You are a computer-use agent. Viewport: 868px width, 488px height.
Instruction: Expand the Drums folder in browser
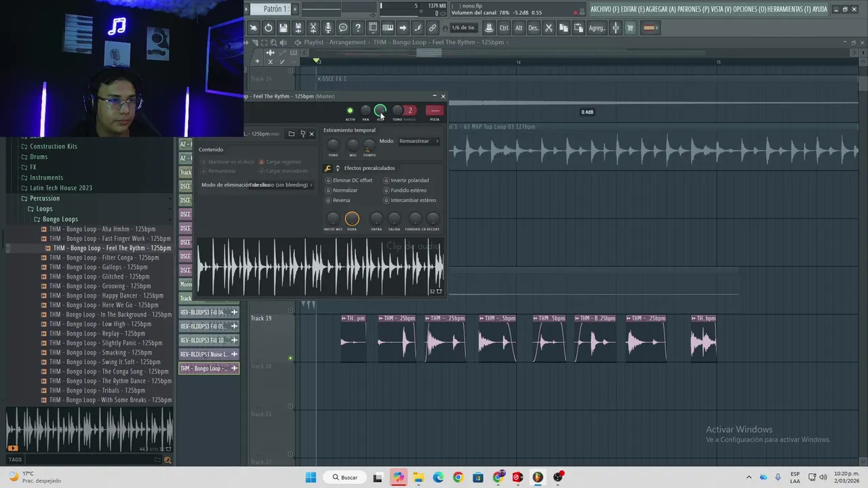point(39,157)
